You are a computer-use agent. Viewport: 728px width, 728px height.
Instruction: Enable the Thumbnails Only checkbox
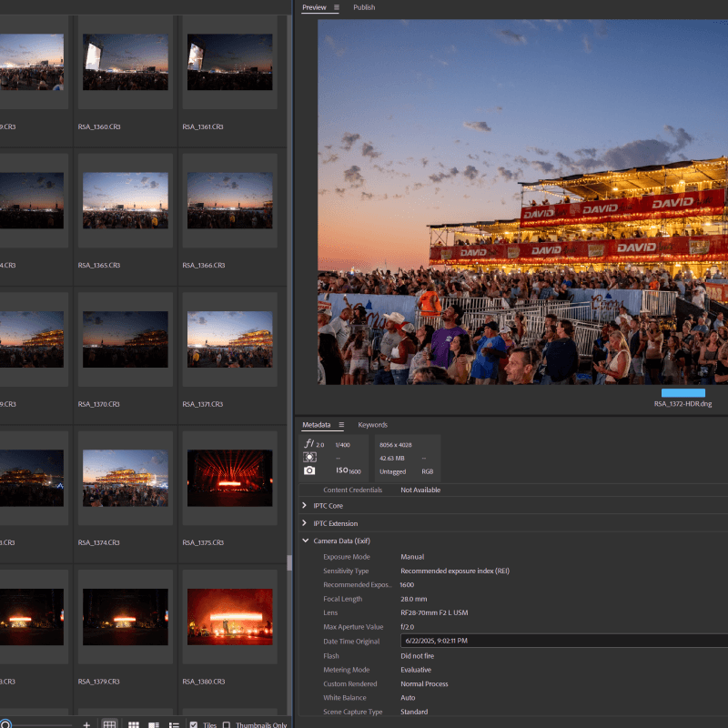226,724
